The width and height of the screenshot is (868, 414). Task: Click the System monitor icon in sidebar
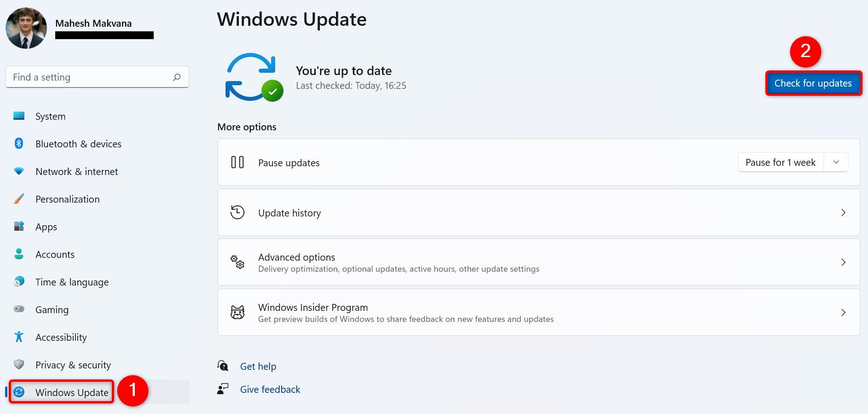[x=19, y=116]
